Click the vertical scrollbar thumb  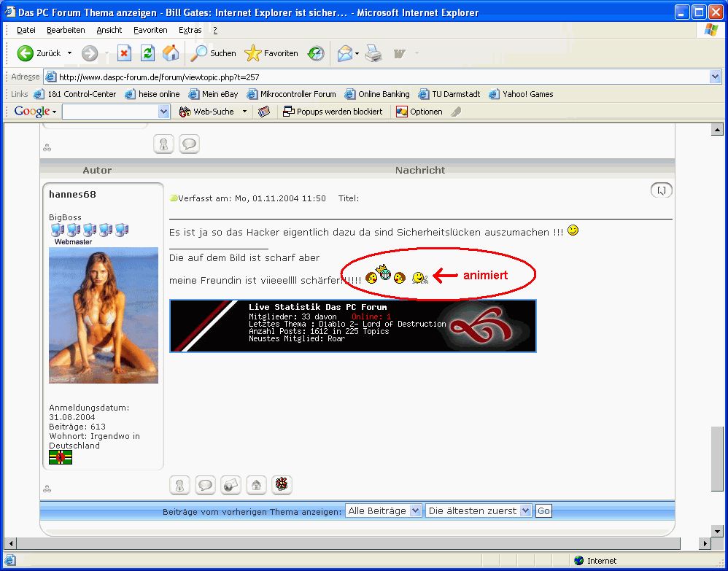click(x=717, y=459)
